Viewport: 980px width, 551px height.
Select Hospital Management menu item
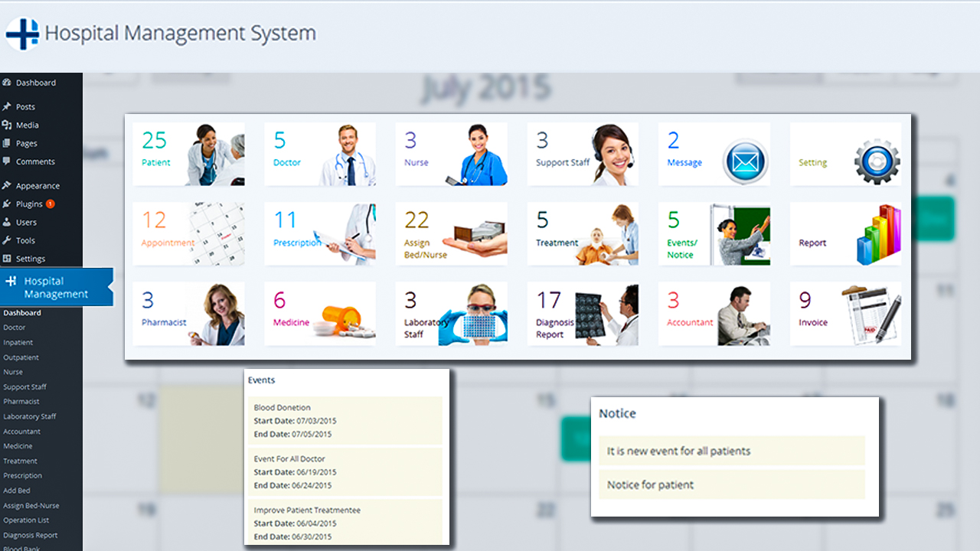click(56, 288)
